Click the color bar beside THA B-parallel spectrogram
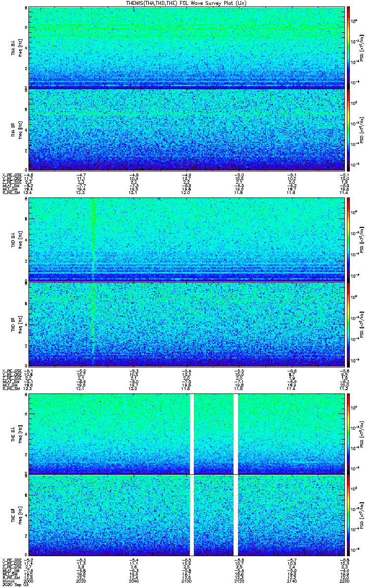This screenshot has height=588, width=368. 348,130
